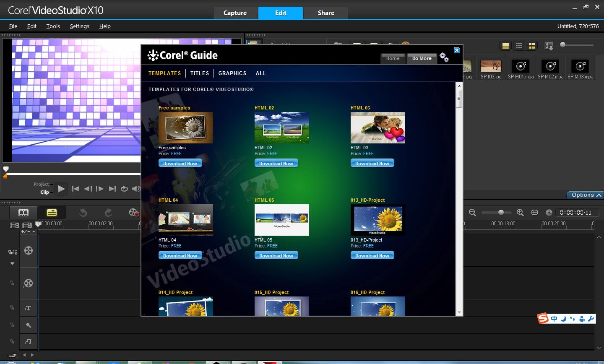Switch to Storyboard view in timeline

pos(23,213)
